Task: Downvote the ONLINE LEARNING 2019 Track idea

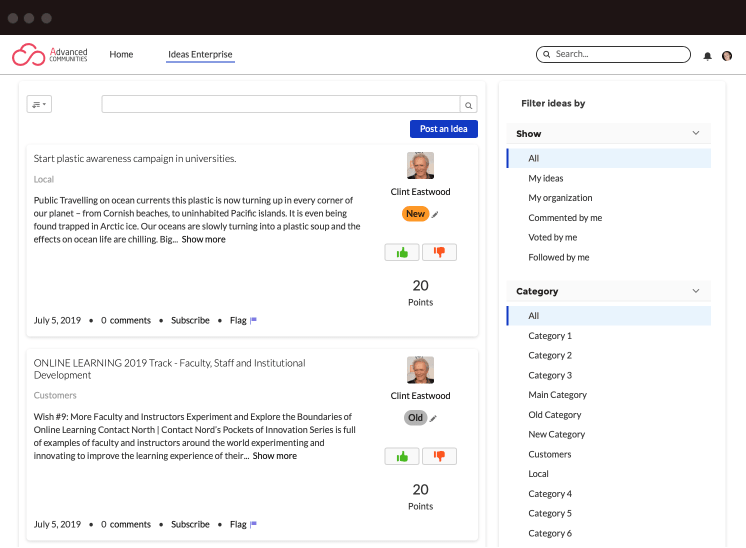Action: [x=439, y=456]
